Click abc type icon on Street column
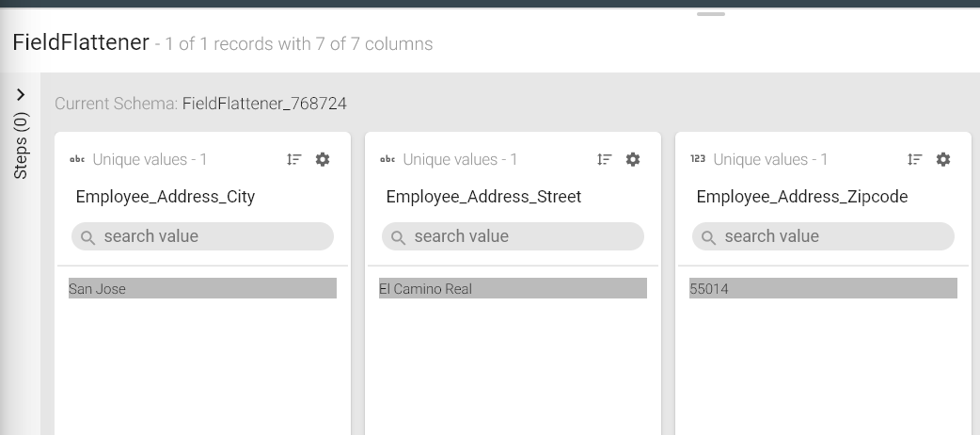The width and height of the screenshot is (980, 435). [x=387, y=160]
